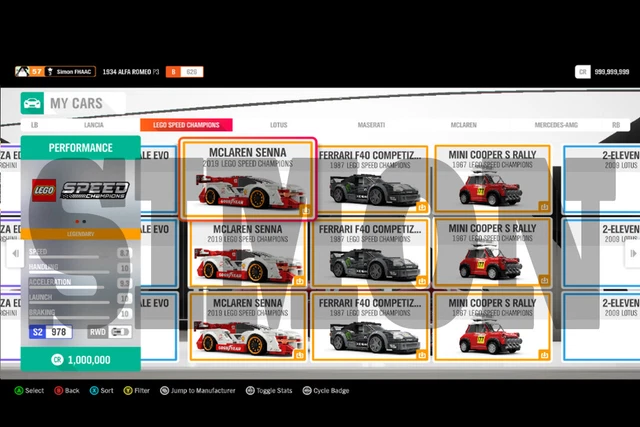Click the B button Back prompt
This screenshot has width=640, height=427.
(x=67, y=391)
